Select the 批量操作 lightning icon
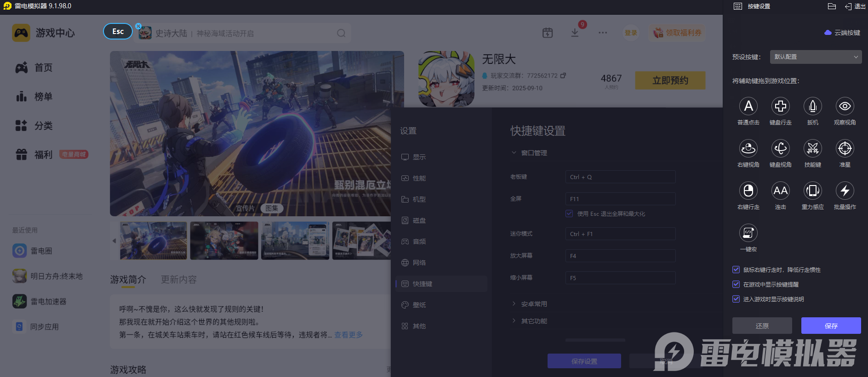The width and height of the screenshot is (868, 377). (x=845, y=191)
